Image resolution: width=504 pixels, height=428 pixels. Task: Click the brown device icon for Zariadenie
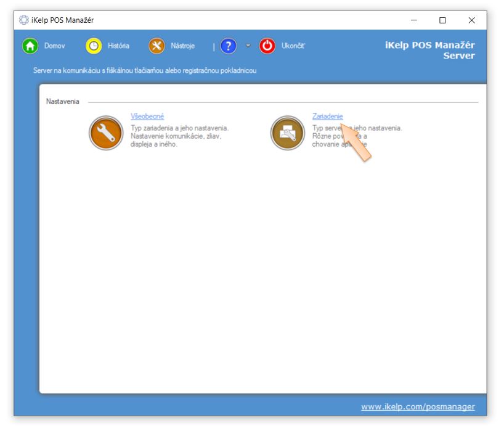pos(287,133)
